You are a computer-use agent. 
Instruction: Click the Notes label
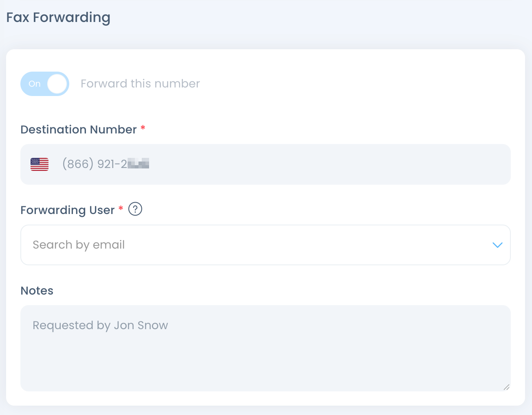[x=37, y=290]
